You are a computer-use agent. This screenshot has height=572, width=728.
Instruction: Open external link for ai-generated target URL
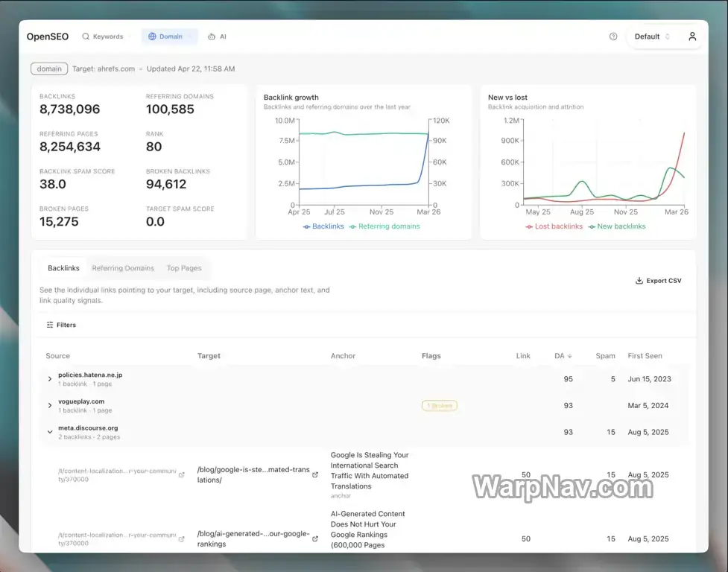click(315, 538)
